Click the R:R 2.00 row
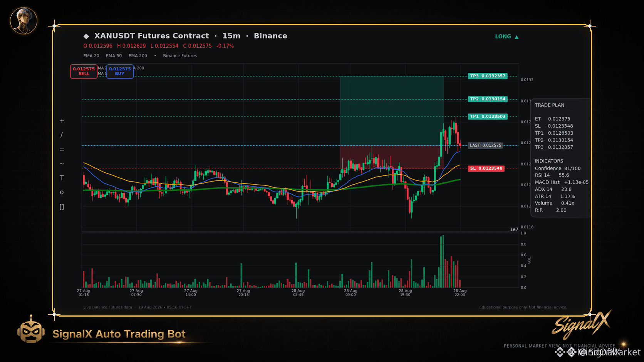 [x=550, y=210]
